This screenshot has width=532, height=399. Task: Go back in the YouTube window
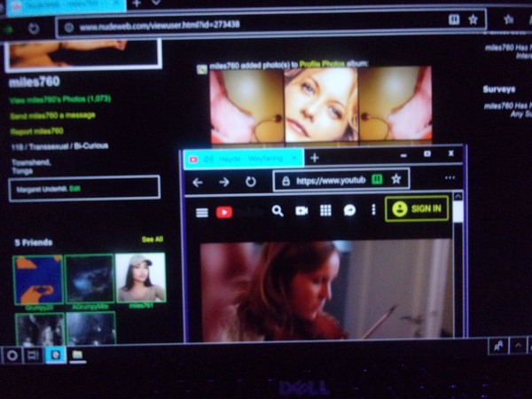(198, 182)
